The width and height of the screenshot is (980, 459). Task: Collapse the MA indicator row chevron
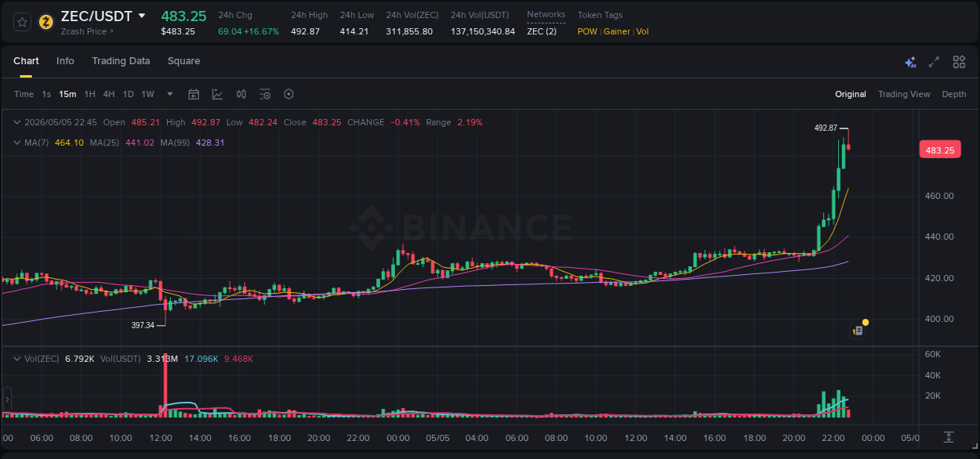[x=16, y=143]
